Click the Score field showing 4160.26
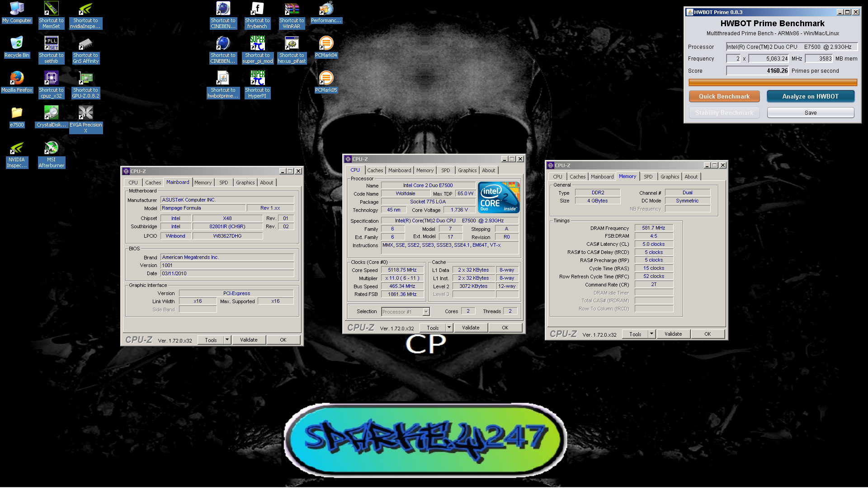868x488 pixels. point(757,70)
